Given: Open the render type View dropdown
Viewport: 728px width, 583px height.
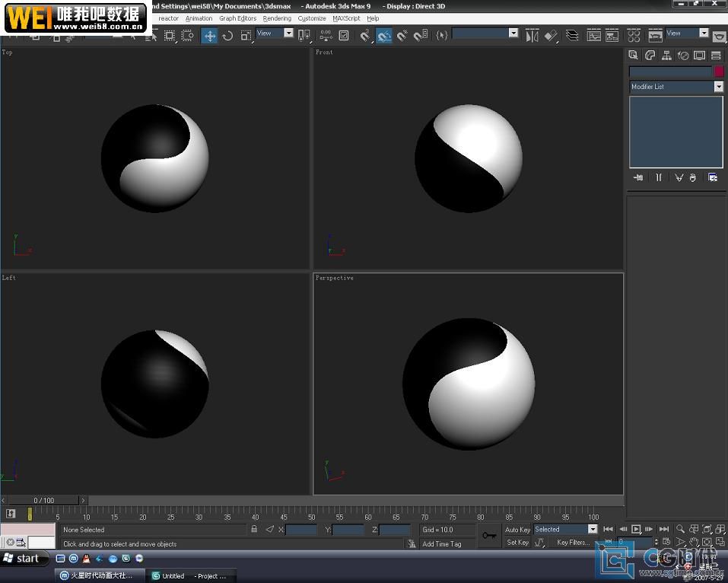Looking at the screenshot, I should pyautogui.click(x=687, y=33).
